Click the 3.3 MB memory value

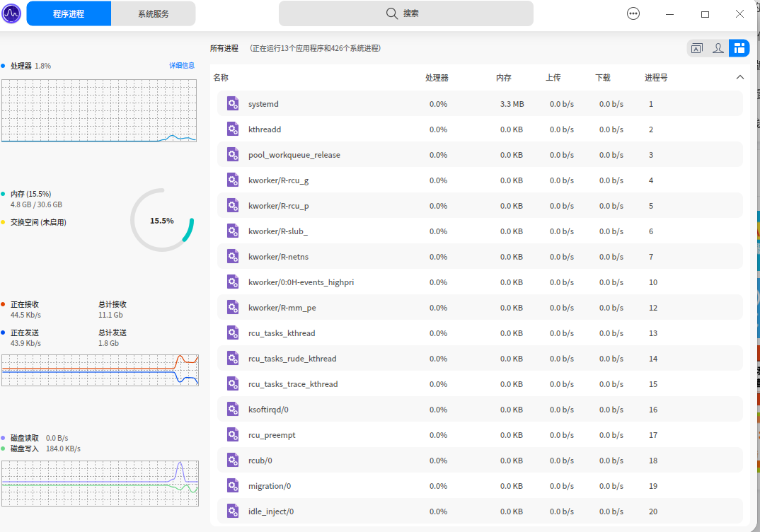point(512,104)
